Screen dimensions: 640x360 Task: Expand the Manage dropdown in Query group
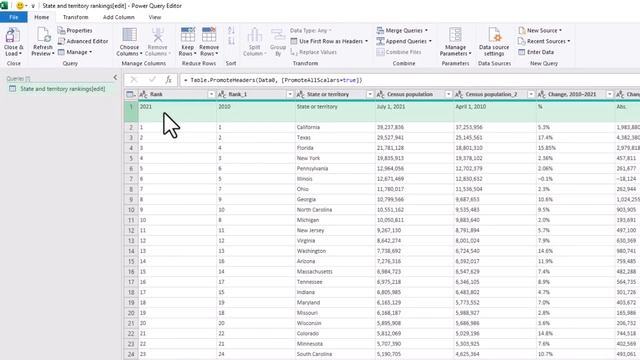point(91,52)
